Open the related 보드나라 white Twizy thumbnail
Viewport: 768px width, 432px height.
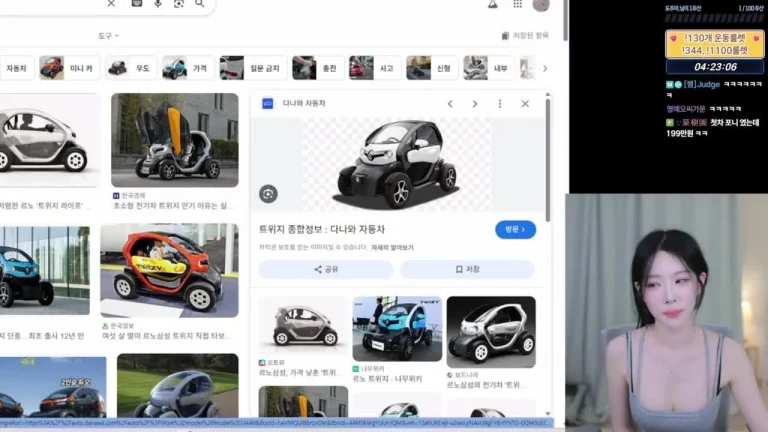pyautogui.click(x=491, y=332)
